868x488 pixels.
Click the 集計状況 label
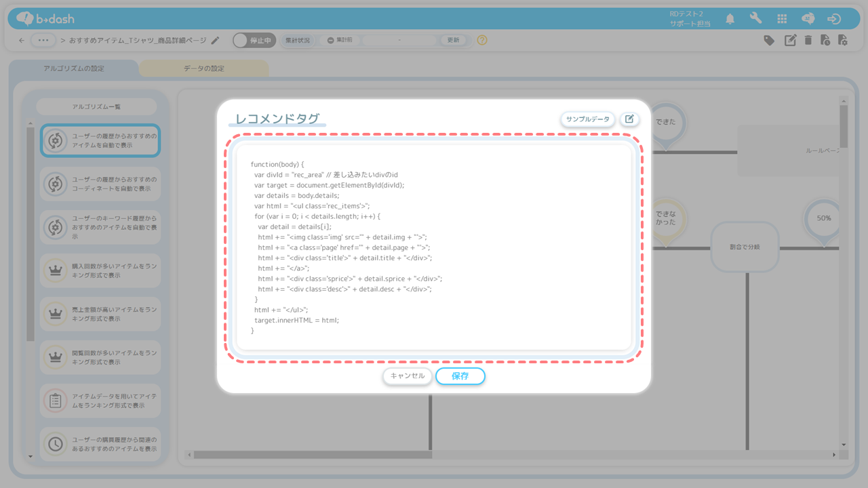[298, 41]
